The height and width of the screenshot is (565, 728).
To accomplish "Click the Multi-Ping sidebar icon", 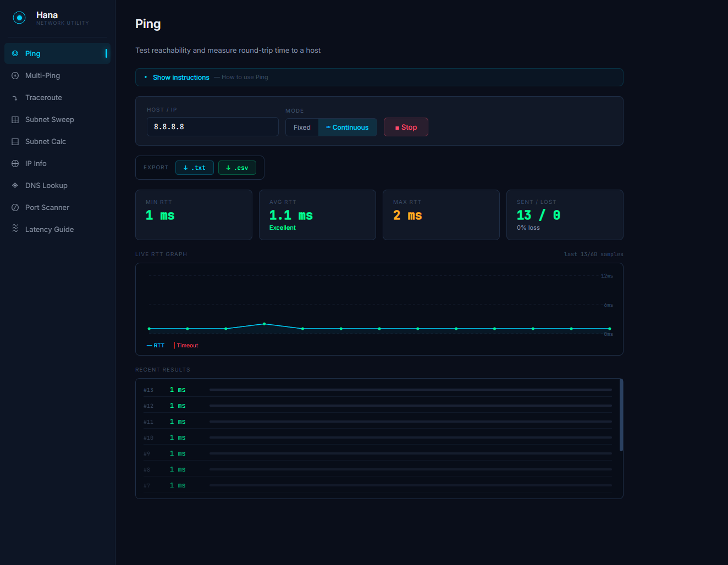I will (x=15, y=75).
